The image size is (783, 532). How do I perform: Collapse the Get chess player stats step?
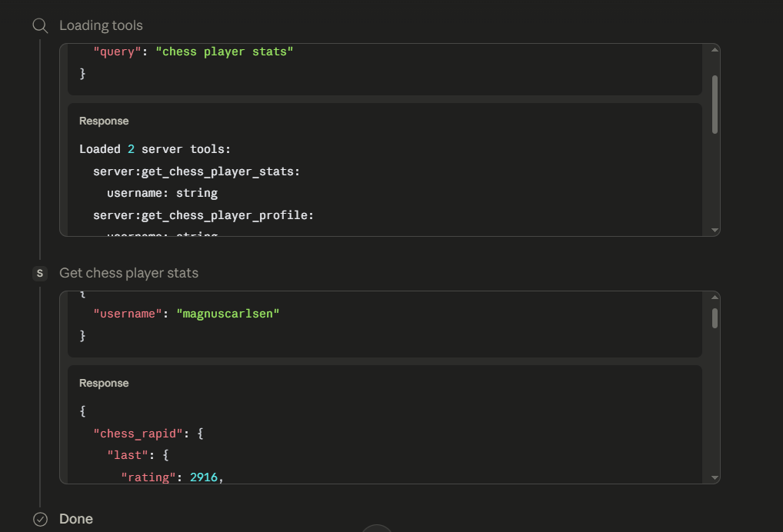129,273
